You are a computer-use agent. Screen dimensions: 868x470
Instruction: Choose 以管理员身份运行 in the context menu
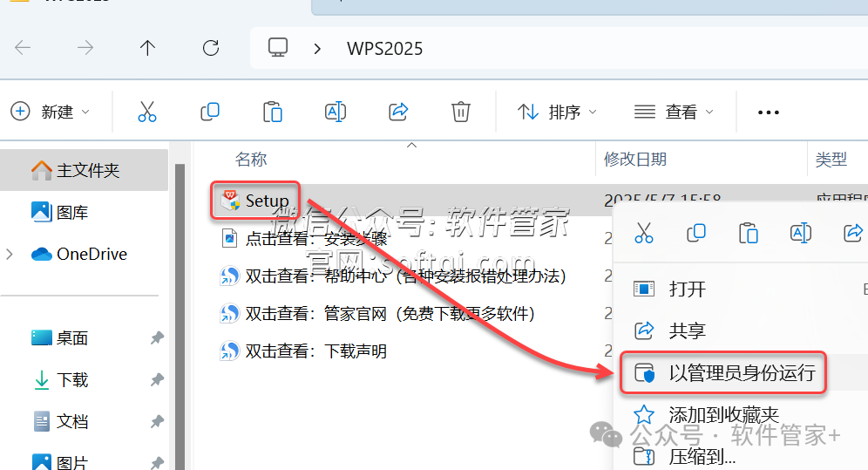[x=723, y=373]
